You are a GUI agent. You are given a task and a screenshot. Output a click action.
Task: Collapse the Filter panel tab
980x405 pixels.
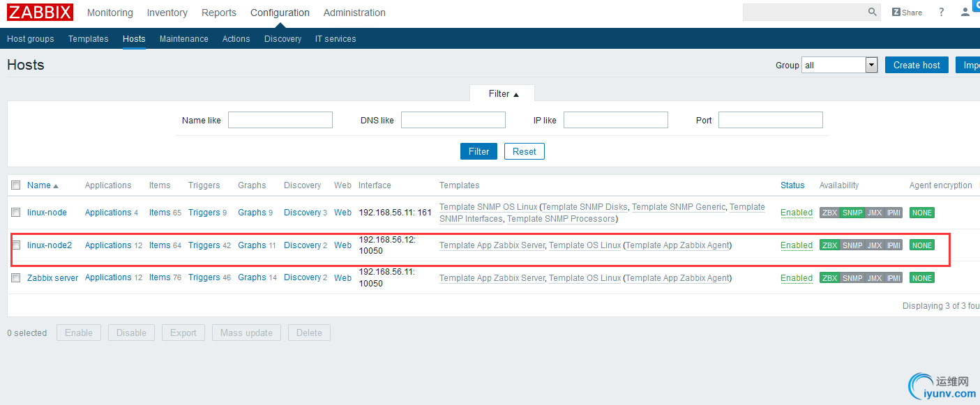(x=504, y=93)
